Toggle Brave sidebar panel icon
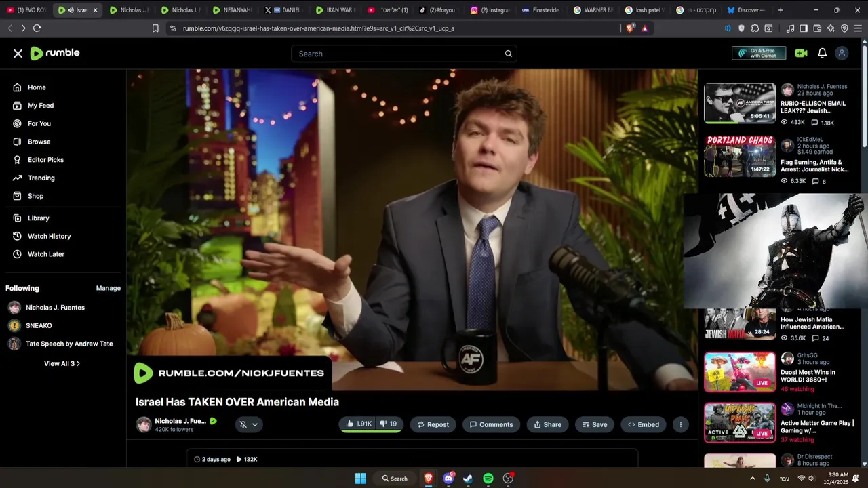 804,28
